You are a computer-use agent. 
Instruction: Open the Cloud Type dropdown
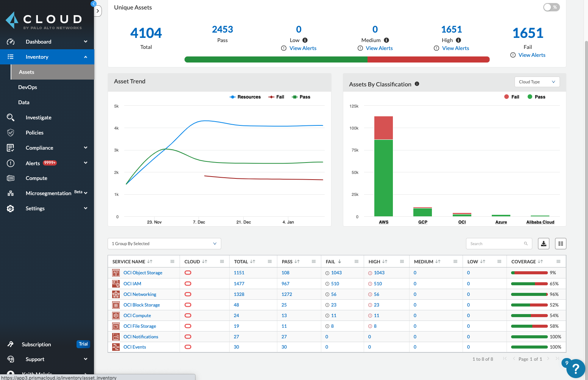pyautogui.click(x=537, y=82)
